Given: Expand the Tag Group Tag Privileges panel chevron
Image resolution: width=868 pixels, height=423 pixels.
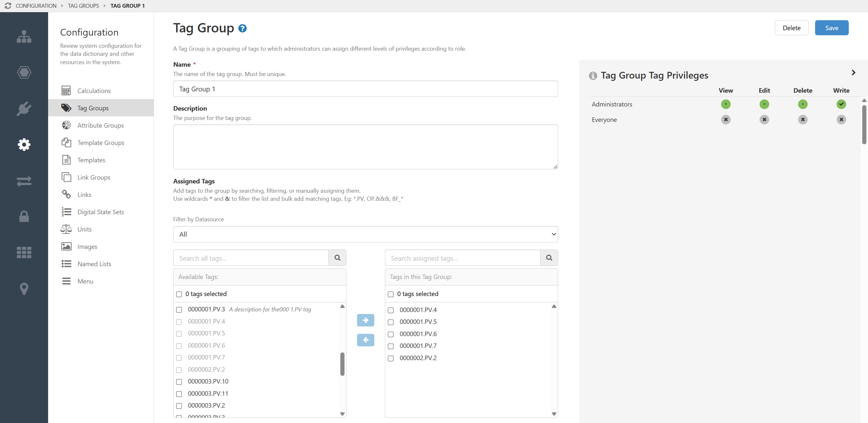Looking at the screenshot, I should (x=854, y=72).
